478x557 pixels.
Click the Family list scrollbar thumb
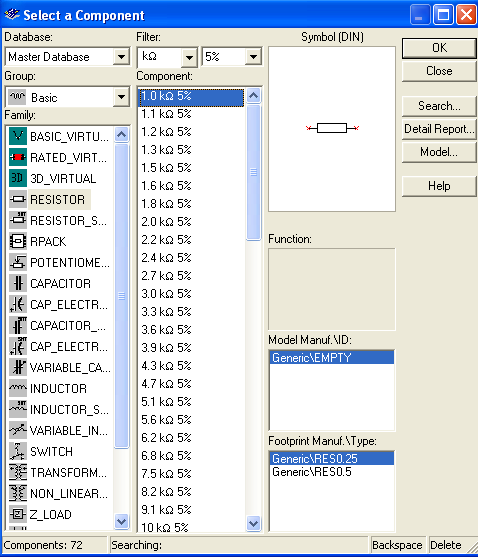coord(121,296)
